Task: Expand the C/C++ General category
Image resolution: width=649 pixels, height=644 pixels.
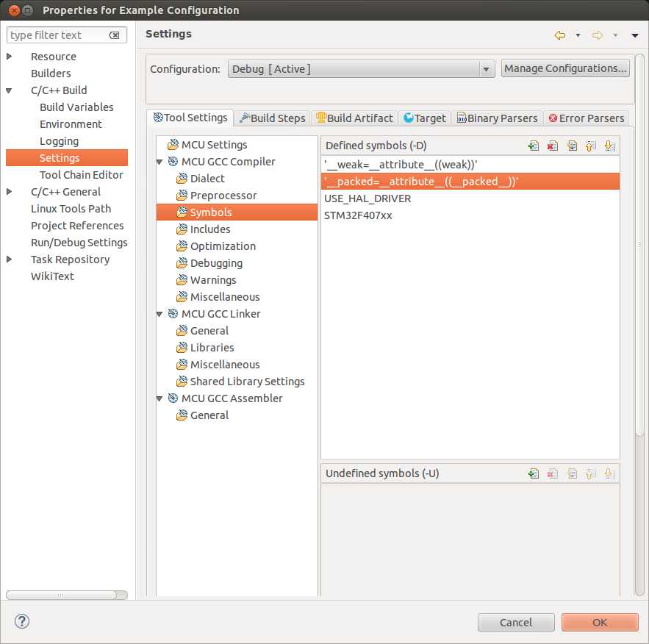Action: pyautogui.click(x=9, y=192)
